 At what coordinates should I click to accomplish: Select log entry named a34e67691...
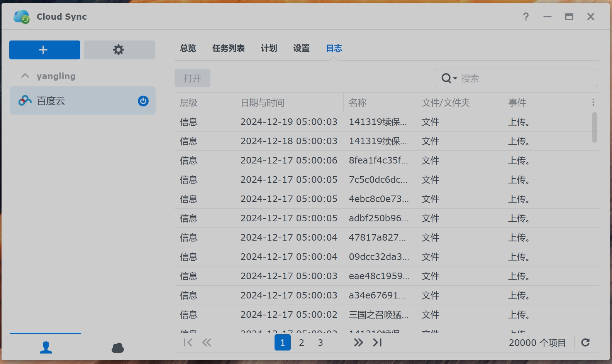click(387, 295)
